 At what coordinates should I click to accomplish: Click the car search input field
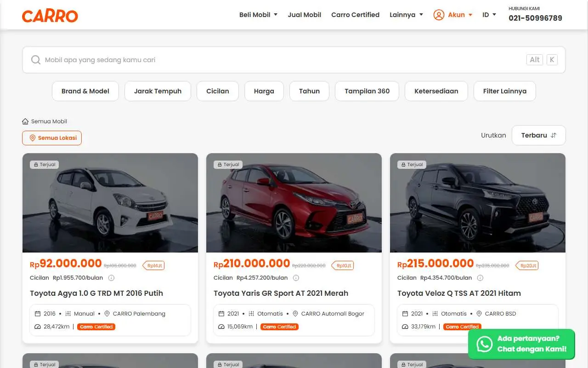(x=294, y=60)
